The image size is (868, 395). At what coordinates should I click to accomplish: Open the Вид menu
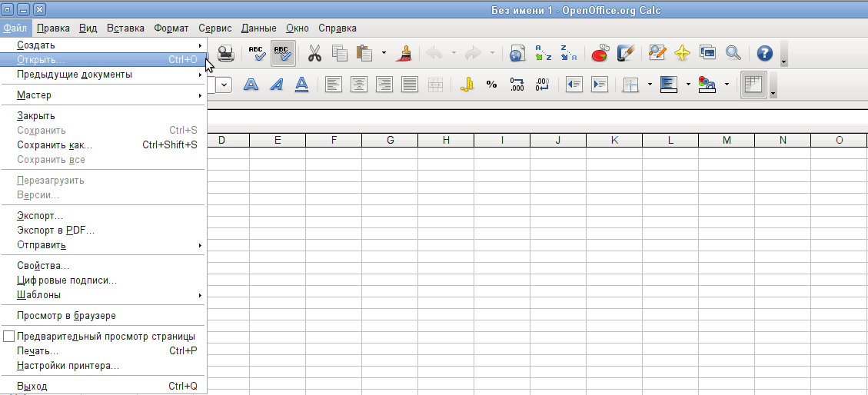tap(88, 28)
